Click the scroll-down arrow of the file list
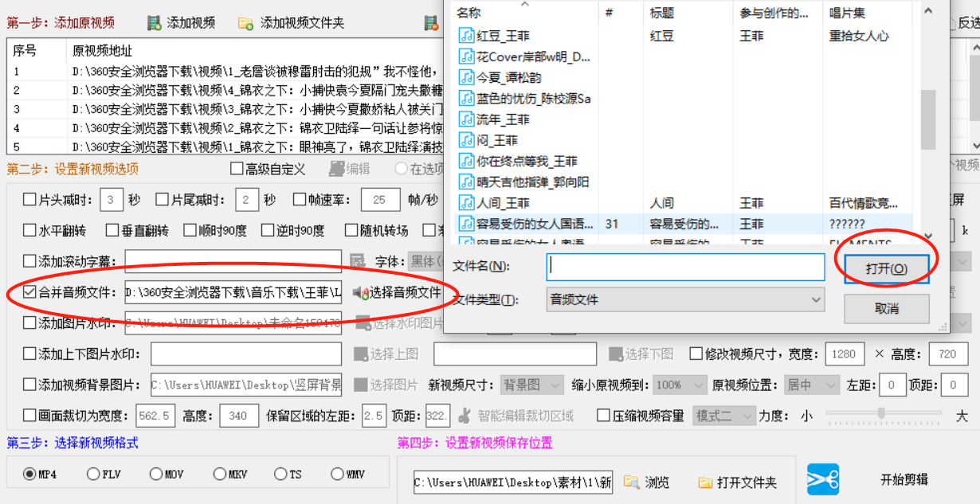Screen dimensions: 980x504 click(x=928, y=236)
